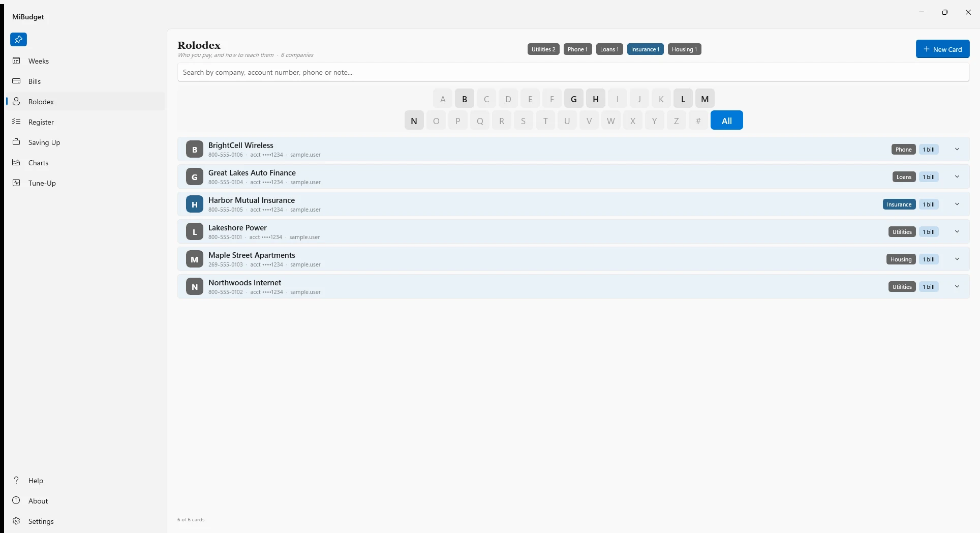Go to the Register page
This screenshot has height=533, width=980.
pyautogui.click(x=85, y=122)
